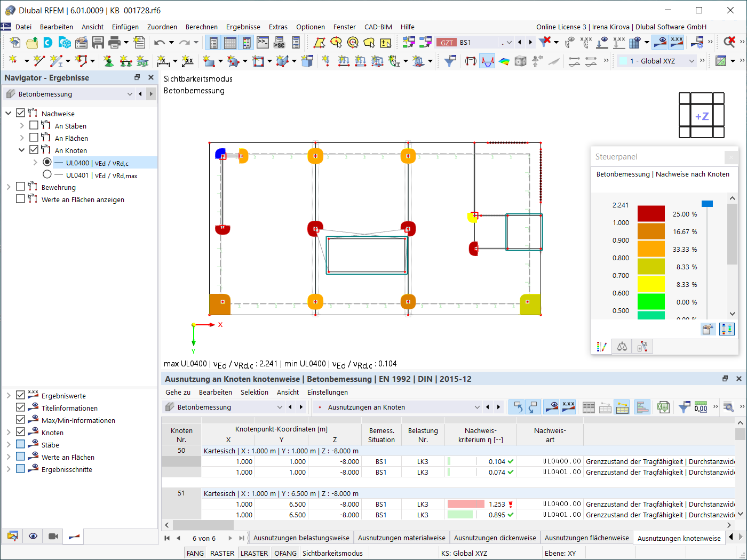This screenshot has width=747, height=560.
Task: Open the balance scale tab in Steuerpanel
Action: 622,347
